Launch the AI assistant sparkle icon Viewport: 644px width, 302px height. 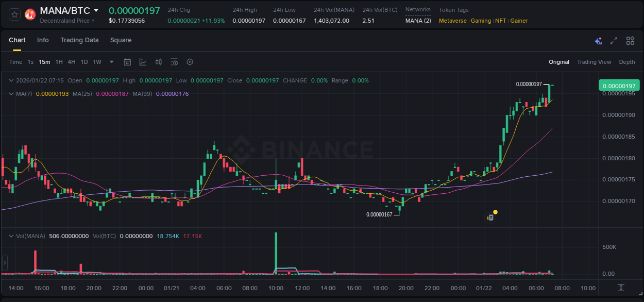click(x=598, y=40)
